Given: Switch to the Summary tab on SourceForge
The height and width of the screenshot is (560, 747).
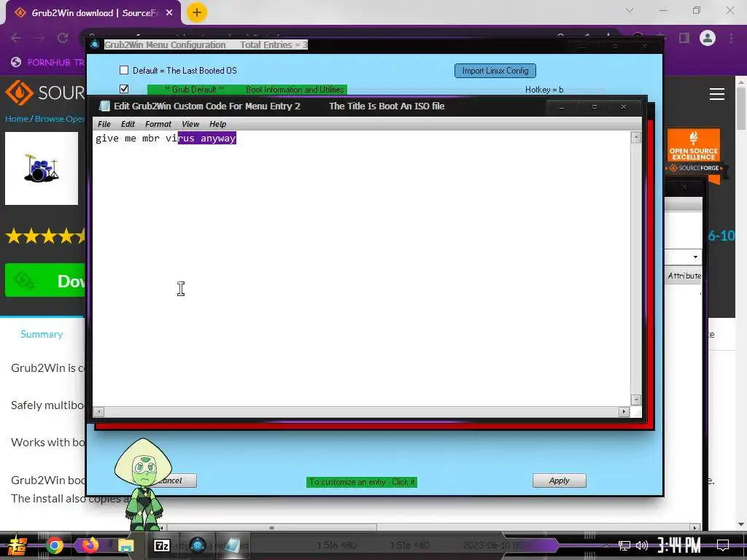Looking at the screenshot, I should 42,334.
